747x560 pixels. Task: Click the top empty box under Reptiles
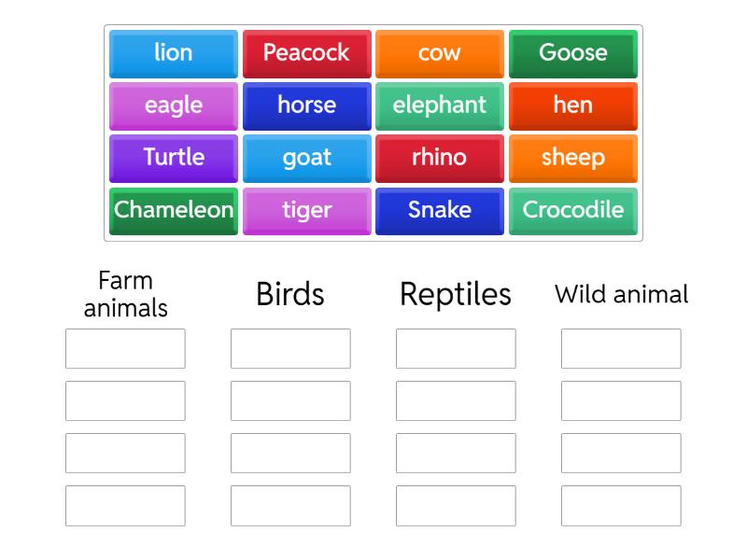click(x=456, y=349)
